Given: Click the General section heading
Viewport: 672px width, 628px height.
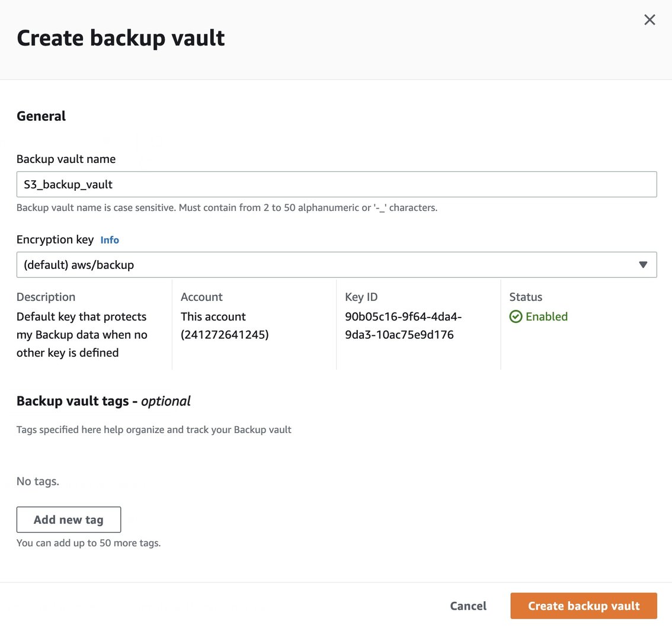Looking at the screenshot, I should click(41, 116).
